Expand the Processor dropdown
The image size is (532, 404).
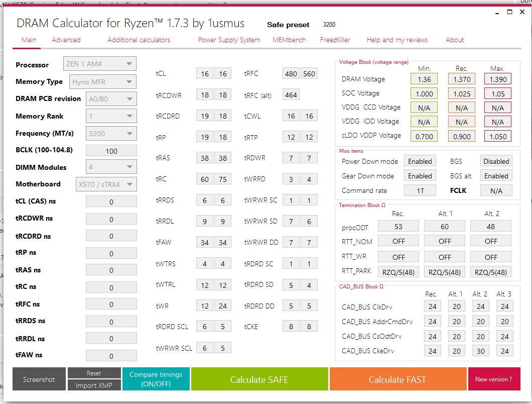tap(100, 64)
